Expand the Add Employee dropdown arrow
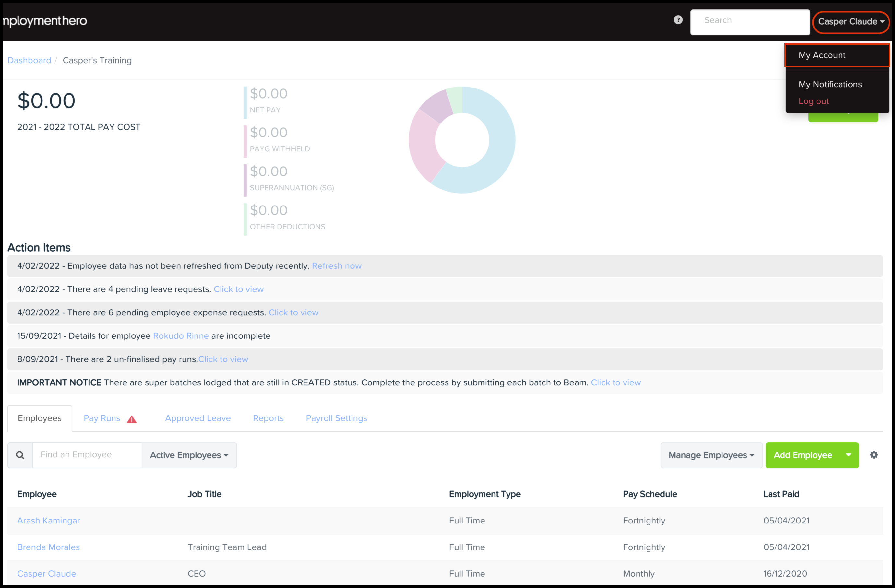The height and width of the screenshot is (588, 895). (x=848, y=455)
